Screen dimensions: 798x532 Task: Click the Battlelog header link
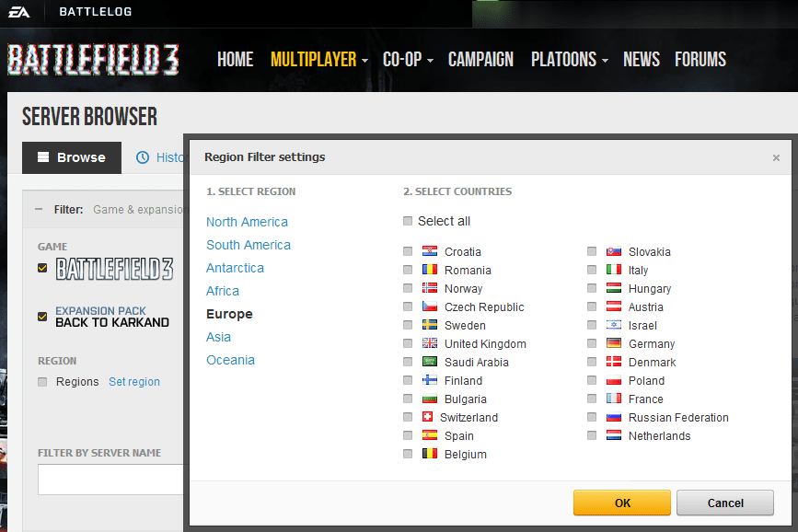[95, 12]
